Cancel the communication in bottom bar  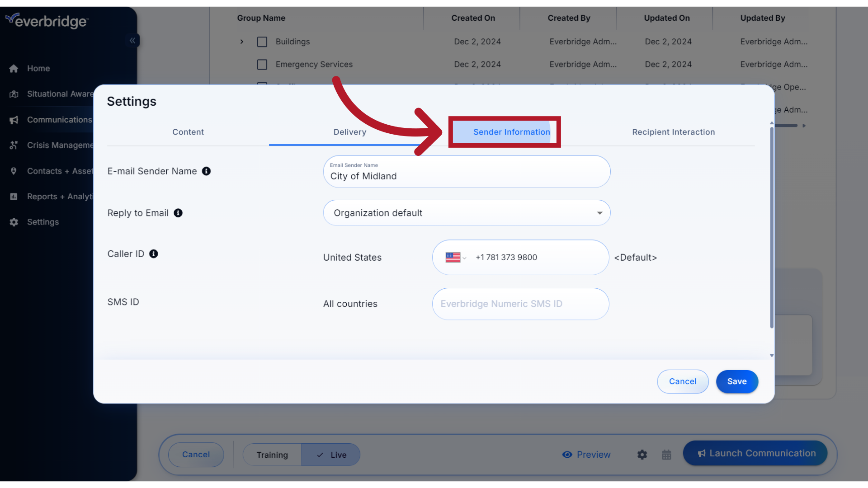pos(196,455)
